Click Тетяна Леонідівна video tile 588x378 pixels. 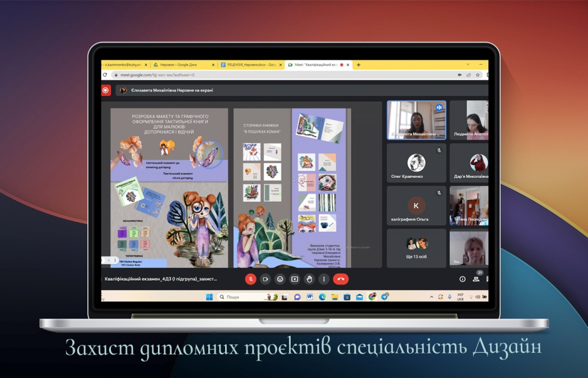(469, 206)
